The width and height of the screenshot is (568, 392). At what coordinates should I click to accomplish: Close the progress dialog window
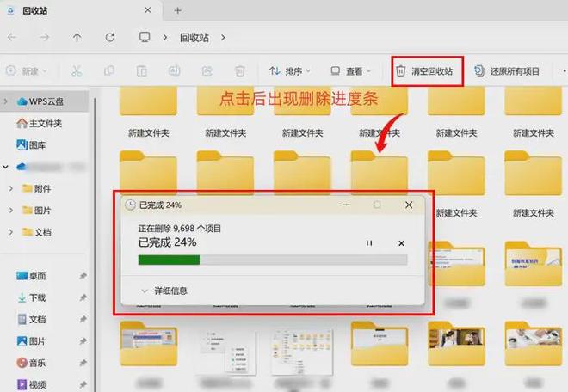tap(409, 205)
